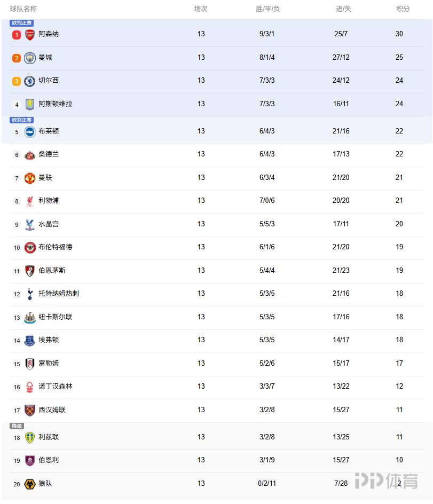
Task: Click the rank 1 red badge
Action: click(17, 35)
